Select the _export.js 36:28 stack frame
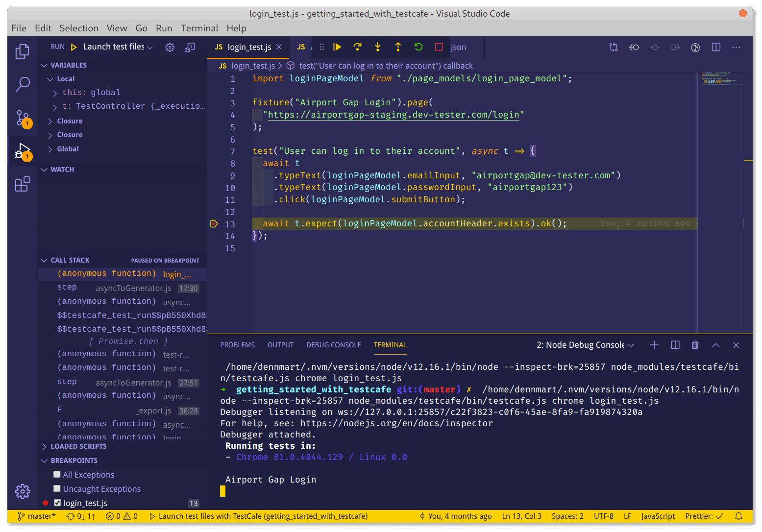 pyautogui.click(x=123, y=411)
